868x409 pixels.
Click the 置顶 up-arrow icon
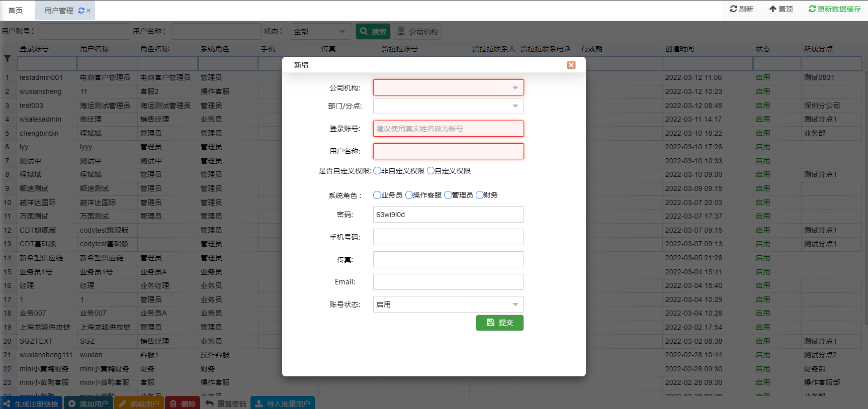pyautogui.click(x=773, y=9)
